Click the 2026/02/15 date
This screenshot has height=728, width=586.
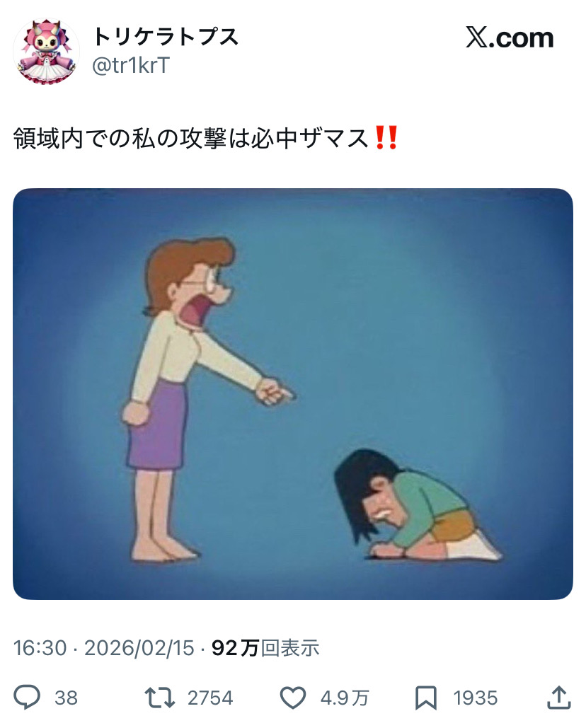pos(139,647)
